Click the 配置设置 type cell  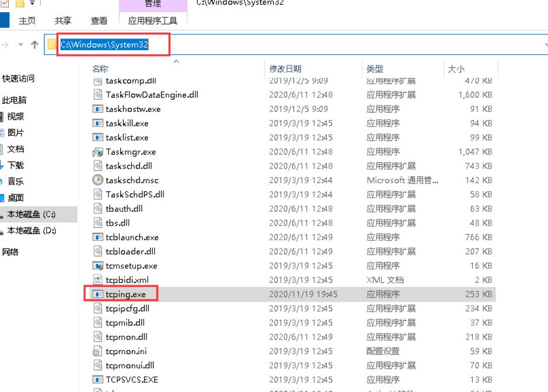383,351
